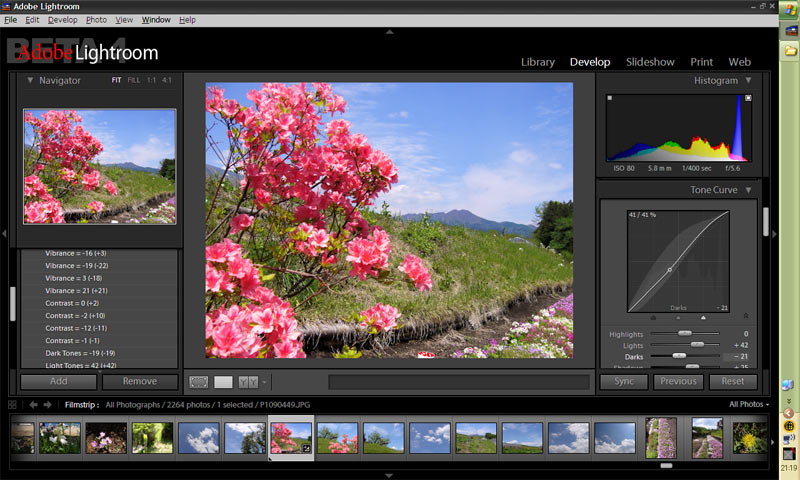Screen dimensions: 800x480
Task: Toggle the histogram highlight clipping indicator
Action: point(748,98)
